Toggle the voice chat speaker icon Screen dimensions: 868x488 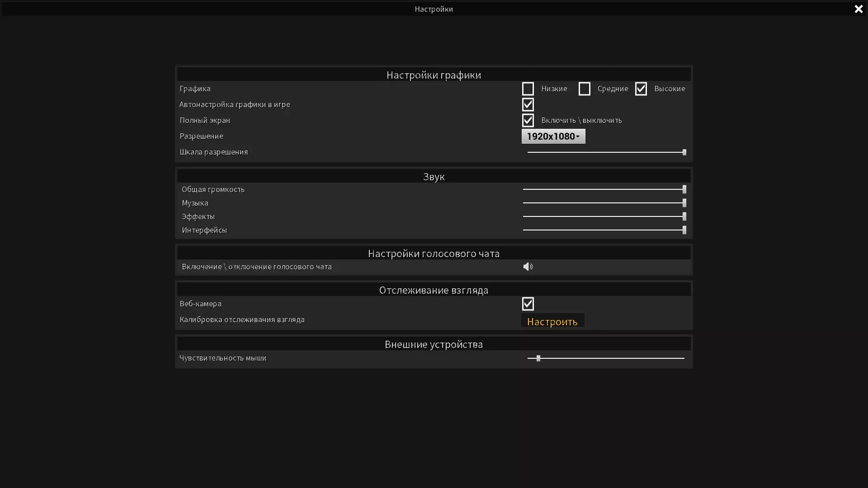coord(528,267)
